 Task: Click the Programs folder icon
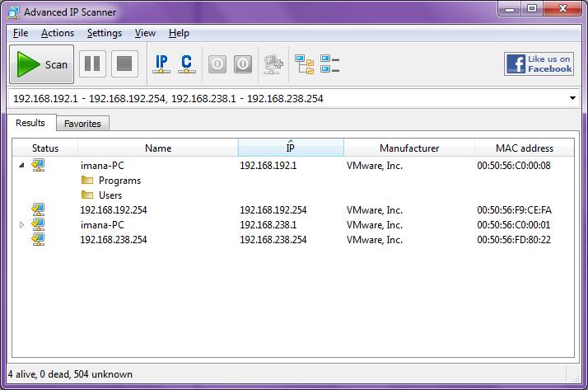(x=87, y=181)
